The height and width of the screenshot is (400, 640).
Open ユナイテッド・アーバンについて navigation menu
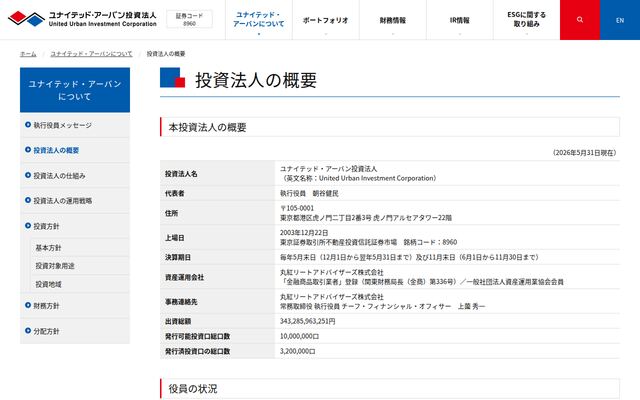coord(259,20)
